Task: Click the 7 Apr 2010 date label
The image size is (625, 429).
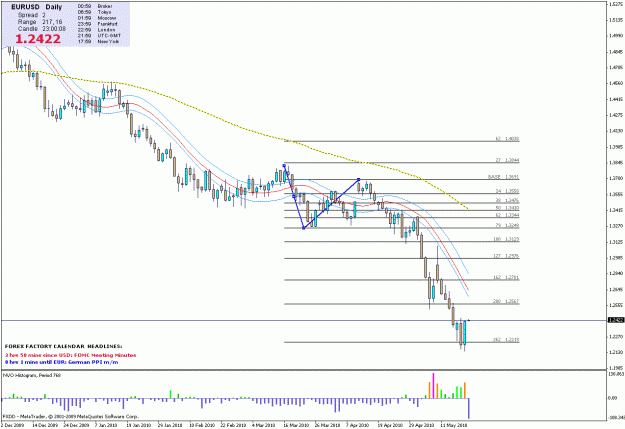Action: click(358, 425)
